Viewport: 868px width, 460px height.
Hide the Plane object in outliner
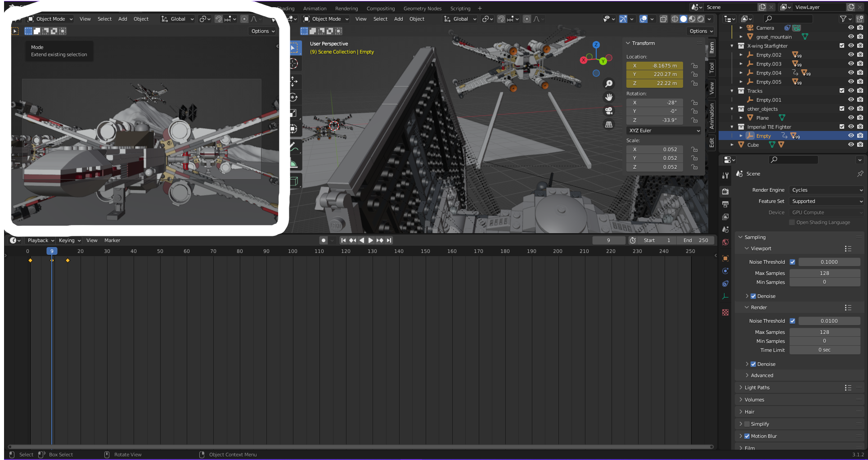tap(851, 118)
